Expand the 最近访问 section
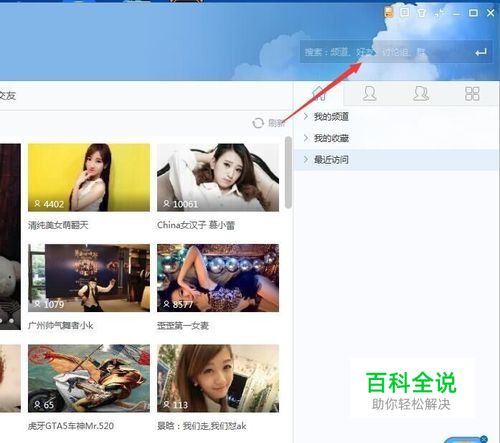The height and width of the screenshot is (443, 500). pos(306,159)
